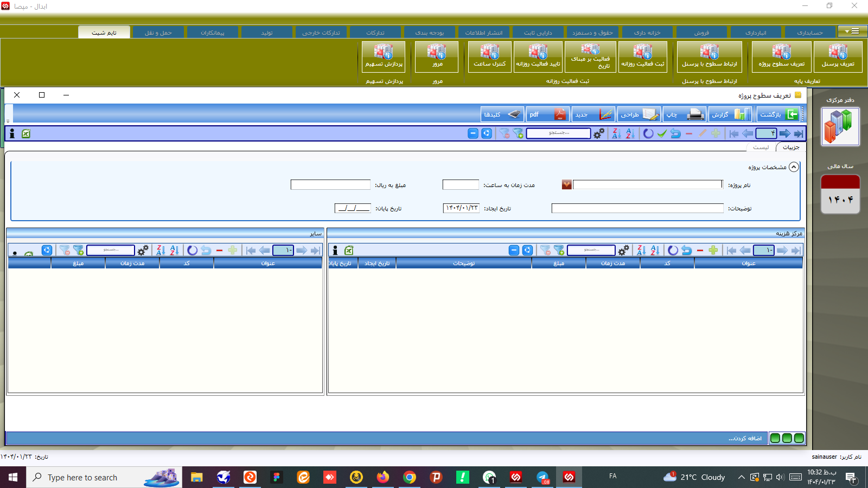Sort records with the A-Z icon
Viewport: 868px width, 488px height.
coord(629,133)
